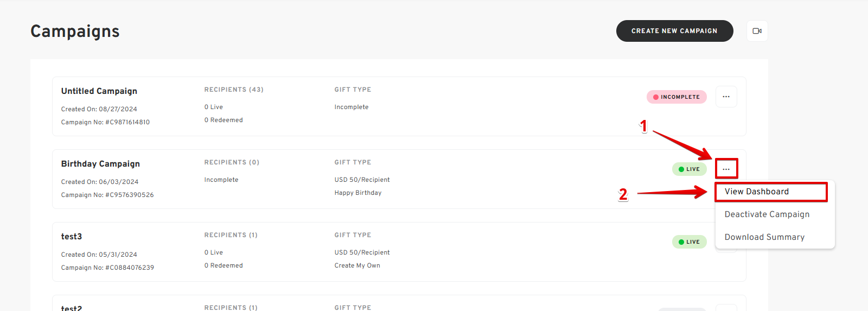Open three-dot menu for Birthday Campaign
The width and height of the screenshot is (868, 311).
726,169
